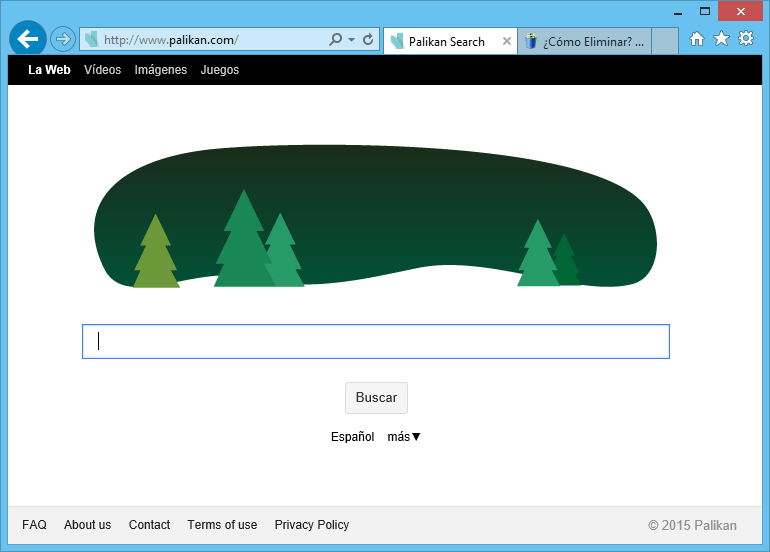
Task: Expand the más languages dropdown
Action: point(404,437)
